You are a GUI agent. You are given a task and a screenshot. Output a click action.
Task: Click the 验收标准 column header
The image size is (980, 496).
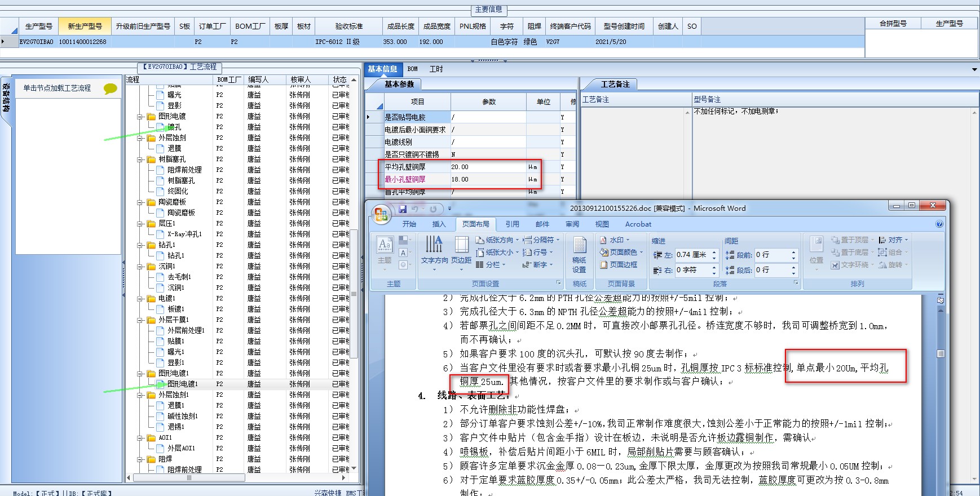[x=349, y=26]
